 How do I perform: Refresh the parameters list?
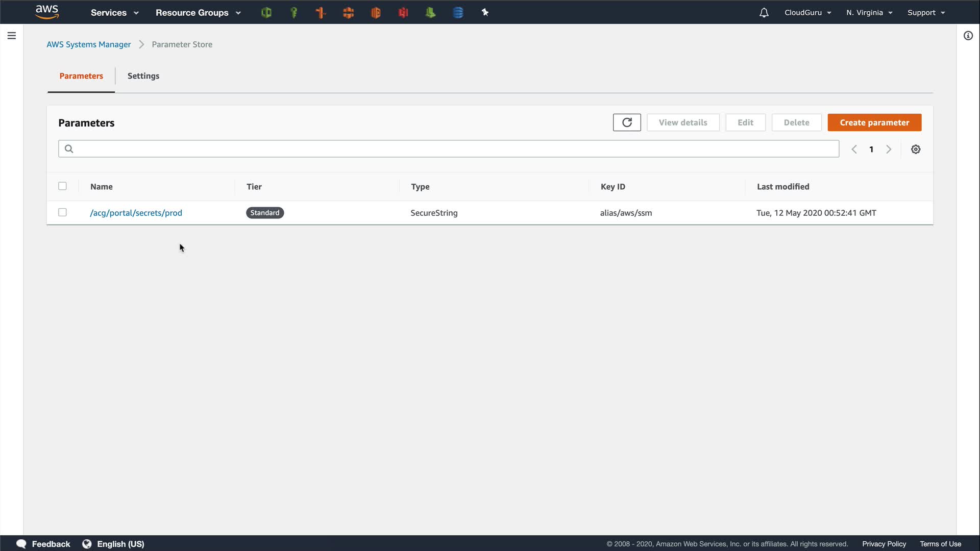(x=627, y=122)
